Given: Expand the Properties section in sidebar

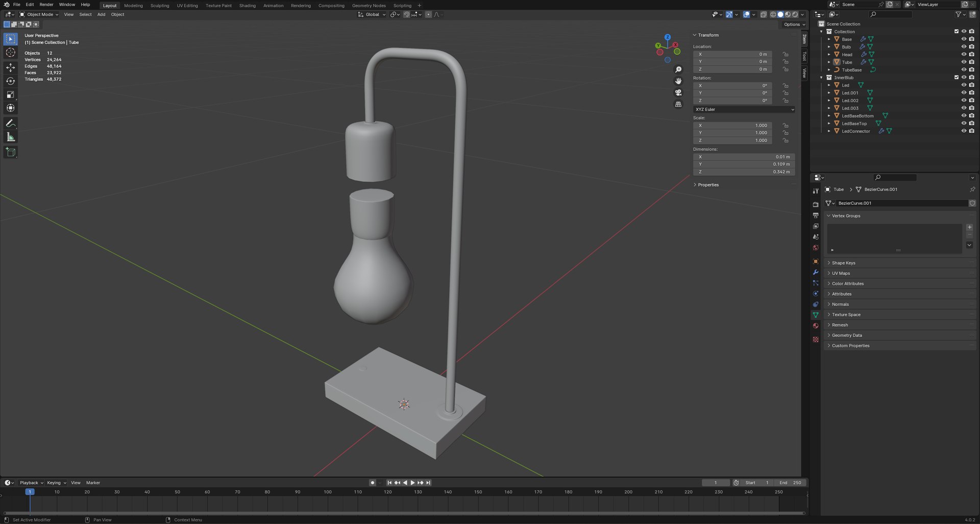Looking at the screenshot, I should click(708, 185).
